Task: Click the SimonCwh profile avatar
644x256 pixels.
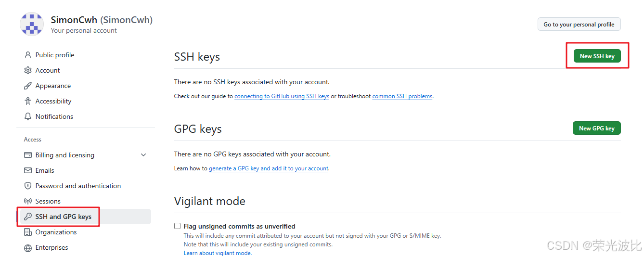Action: click(32, 24)
